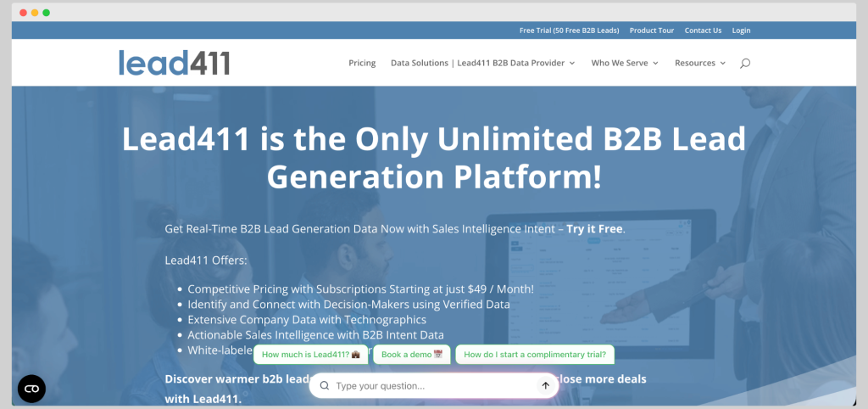Viewport: 868px width, 409px height.
Task: Click the magnifier icon inside question box
Action: coord(325,386)
